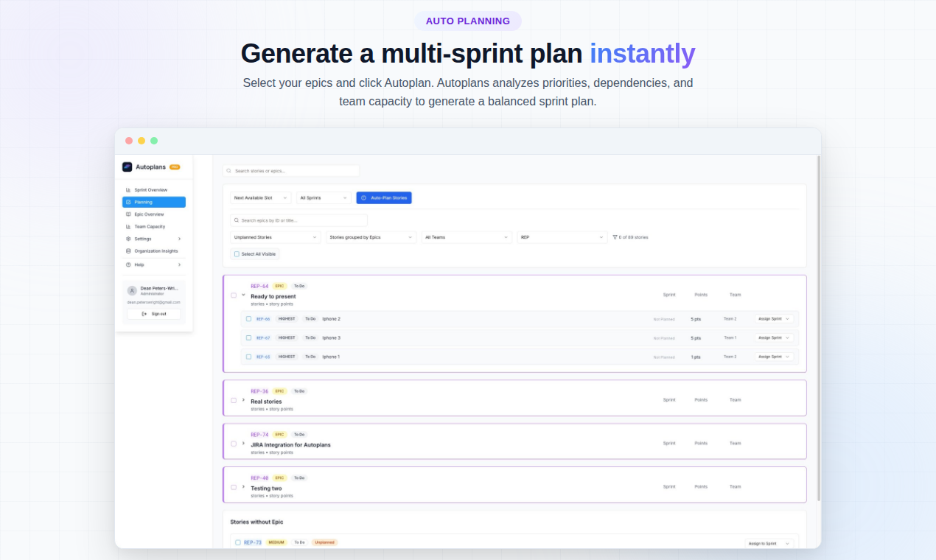Click the HIGHEST priority badge on REP-66
Screen dimensions: 936x560
(287, 319)
